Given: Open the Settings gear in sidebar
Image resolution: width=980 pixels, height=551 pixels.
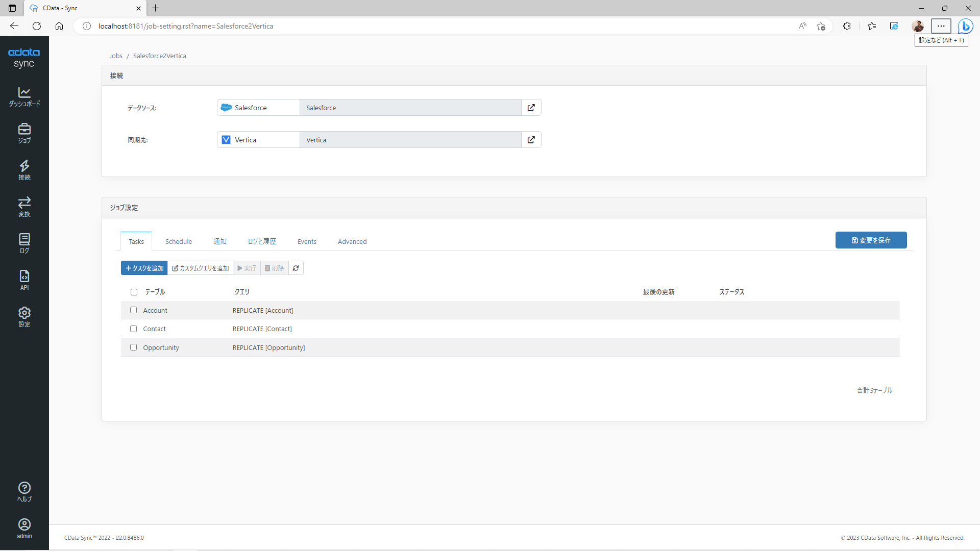Looking at the screenshot, I should [x=24, y=317].
